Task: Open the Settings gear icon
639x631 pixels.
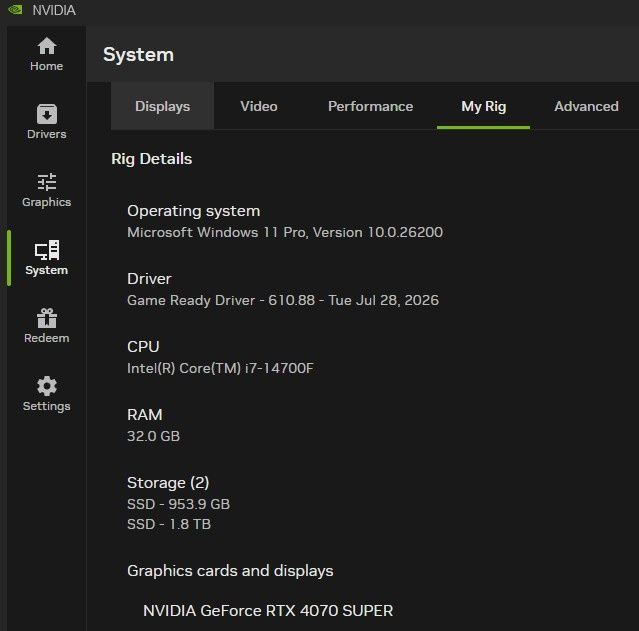Action: (47, 386)
